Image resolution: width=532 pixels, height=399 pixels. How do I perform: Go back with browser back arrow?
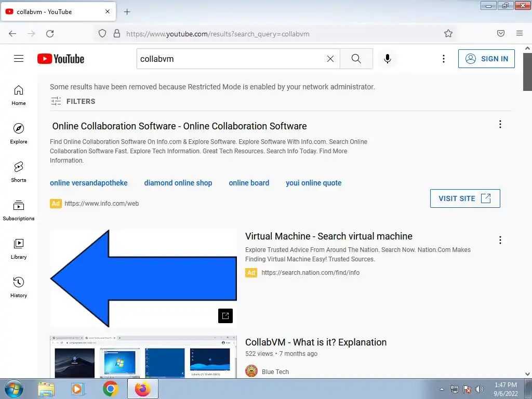coord(12,34)
